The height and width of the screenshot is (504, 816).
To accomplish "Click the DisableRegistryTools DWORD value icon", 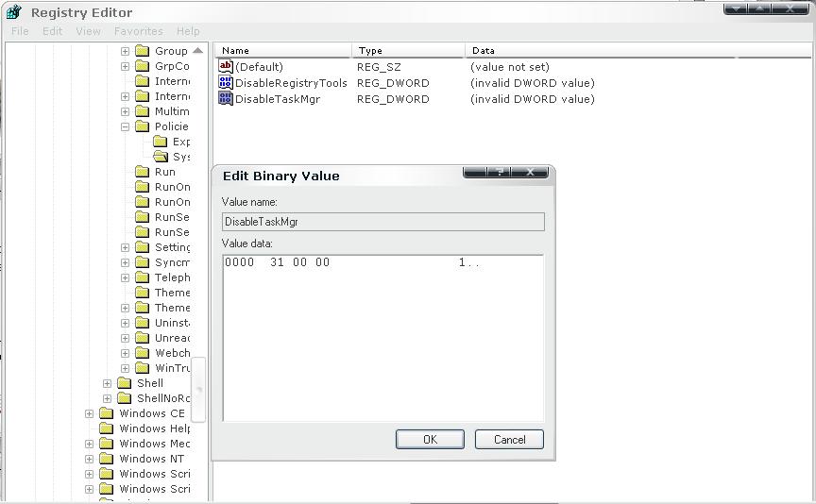I will [226, 83].
